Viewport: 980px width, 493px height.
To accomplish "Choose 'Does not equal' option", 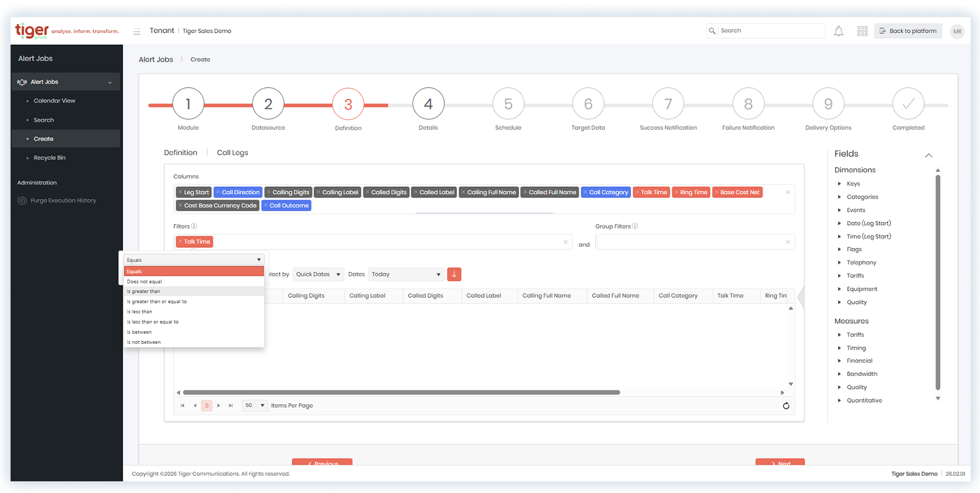I will [x=194, y=282].
